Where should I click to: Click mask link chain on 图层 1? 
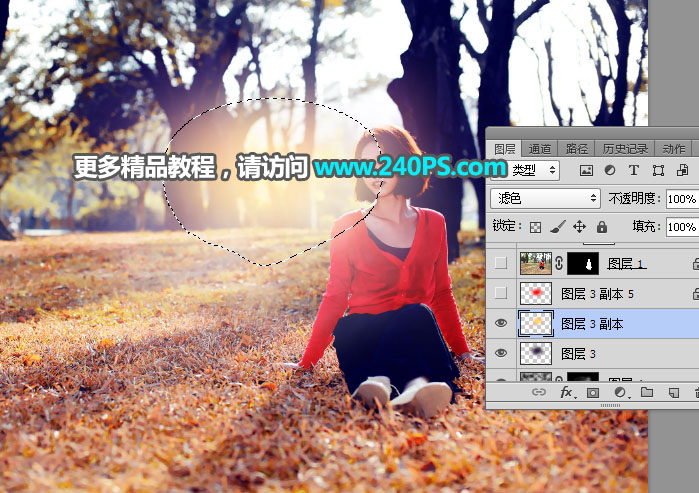pos(559,263)
